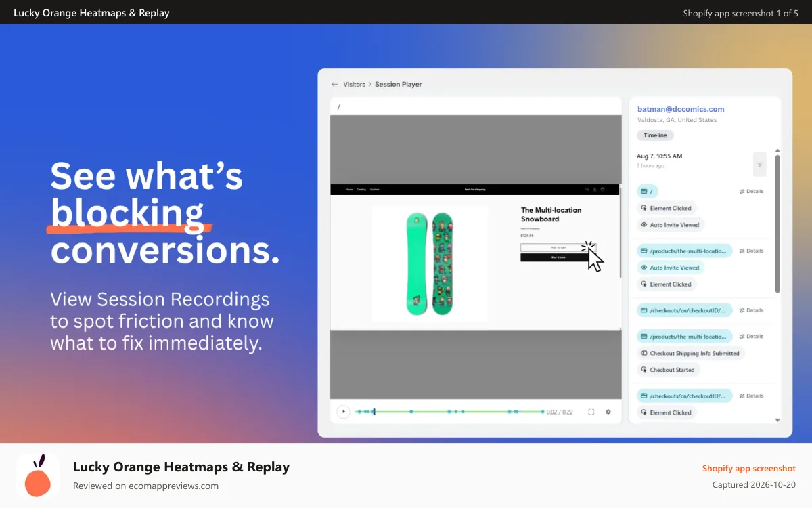Click Contact in the recorded store's navigation
This screenshot has width=812, height=508.
pos(375,190)
